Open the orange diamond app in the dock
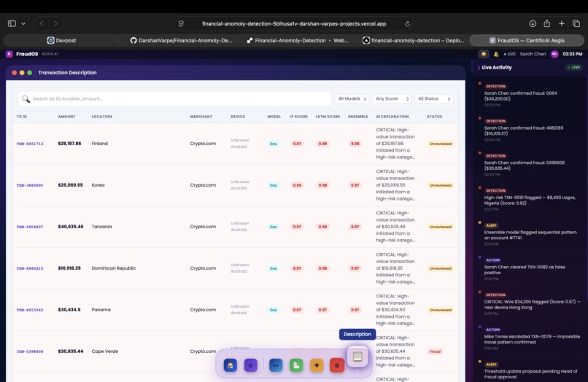The image size is (588, 382). coord(317,365)
